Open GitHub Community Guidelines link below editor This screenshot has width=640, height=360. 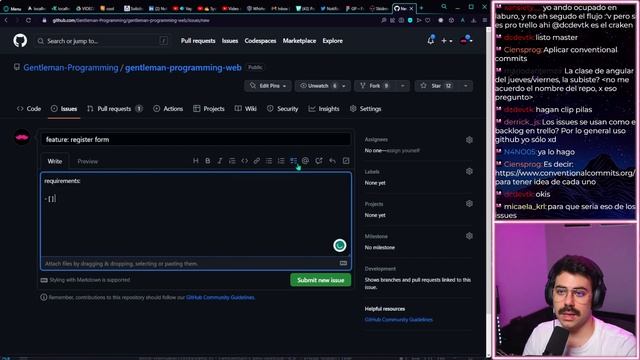[x=220, y=298]
